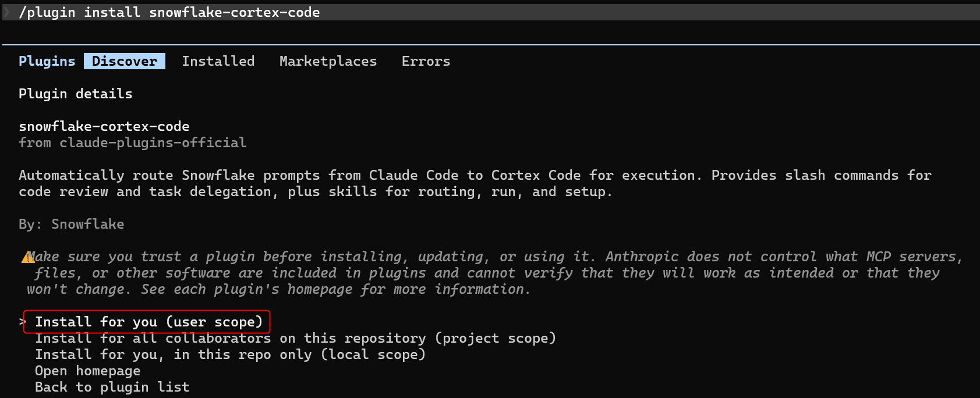Click the plugin description paragraph about Cortex Code
The width and height of the screenshot is (980, 398).
(x=475, y=183)
